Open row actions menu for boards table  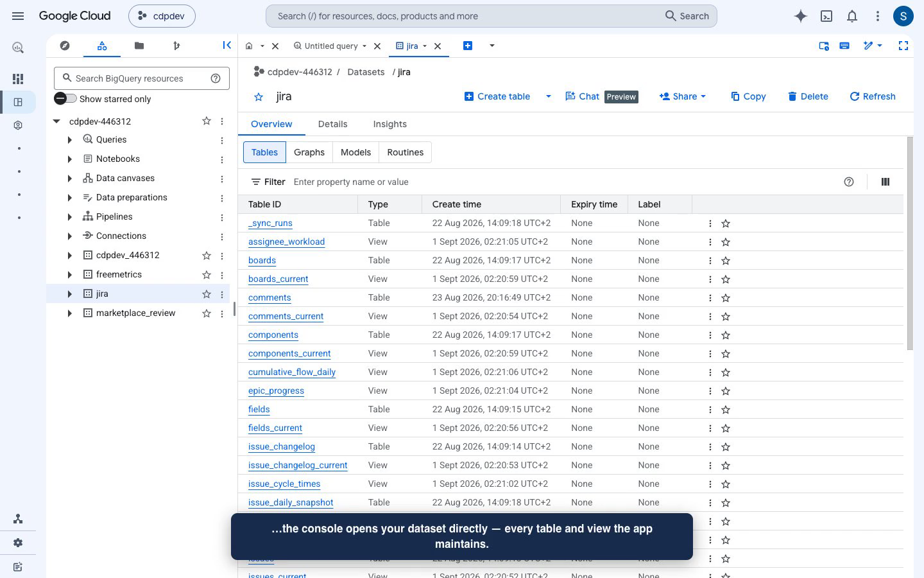pos(710,261)
